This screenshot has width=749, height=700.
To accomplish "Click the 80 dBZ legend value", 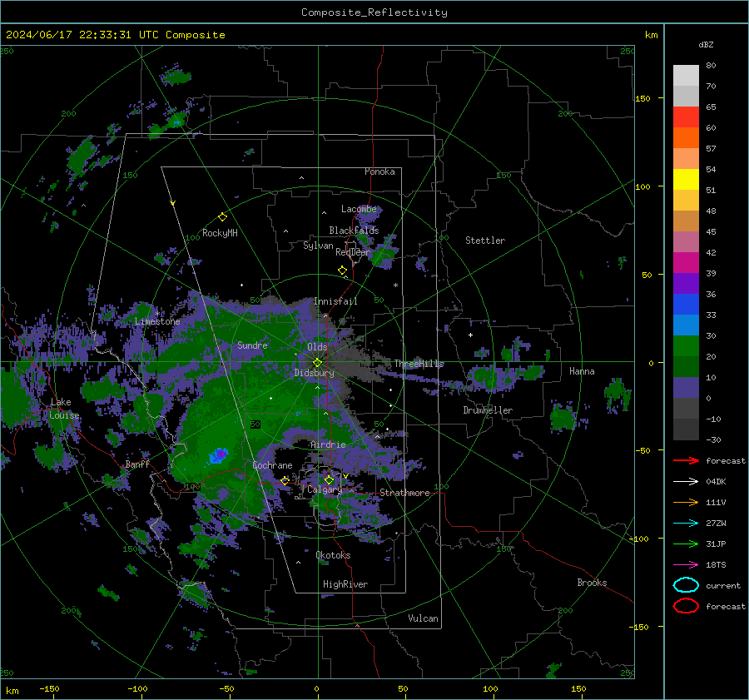I will 711,66.
